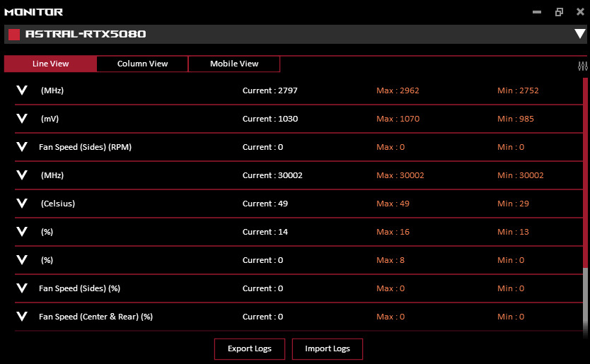
Task: Expand the 30002 MHz memory clock row
Action: 22,175
